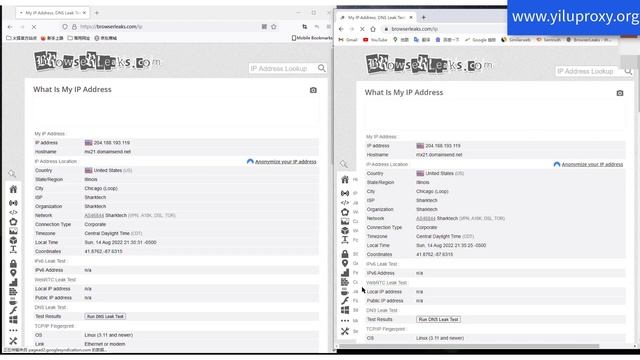Click the horizontal scrollbar in right browser window
This screenshot has height=360, width=640.
click(469, 346)
